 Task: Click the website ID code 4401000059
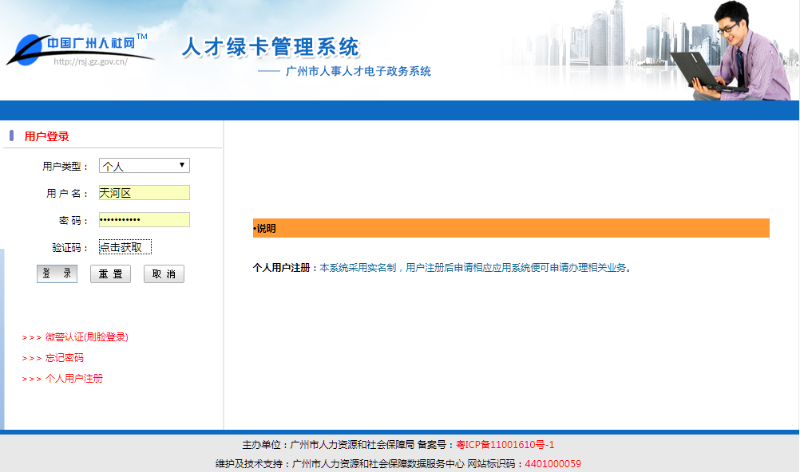pos(552,464)
